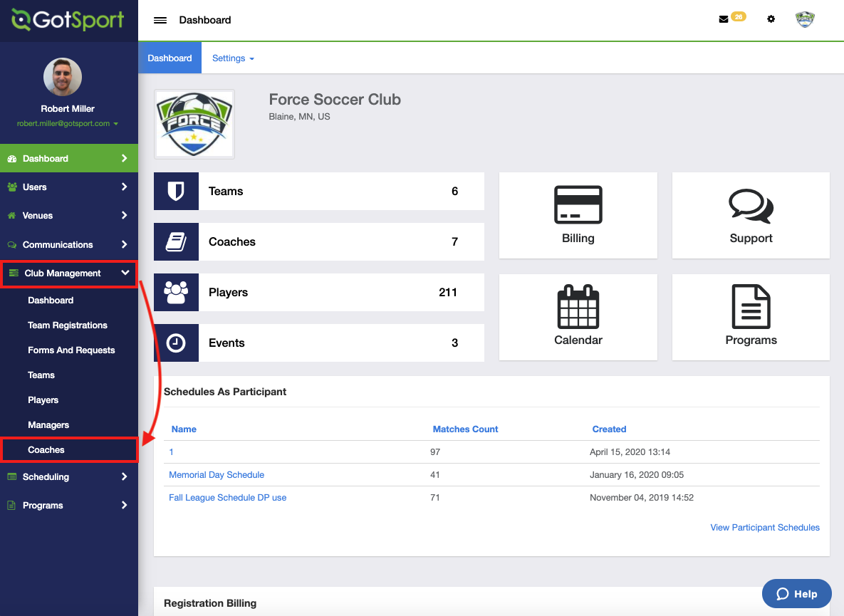Screen dimensions: 844x616
Task: Expand the Communications menu chevron
Action: pyautogui.click(x=125, y=244)
